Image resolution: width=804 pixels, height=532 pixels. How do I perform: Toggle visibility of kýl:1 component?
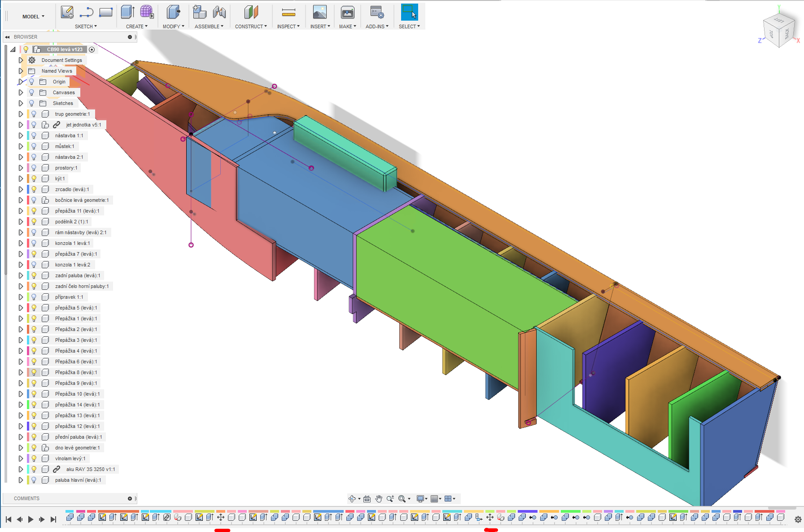(34, 179)
